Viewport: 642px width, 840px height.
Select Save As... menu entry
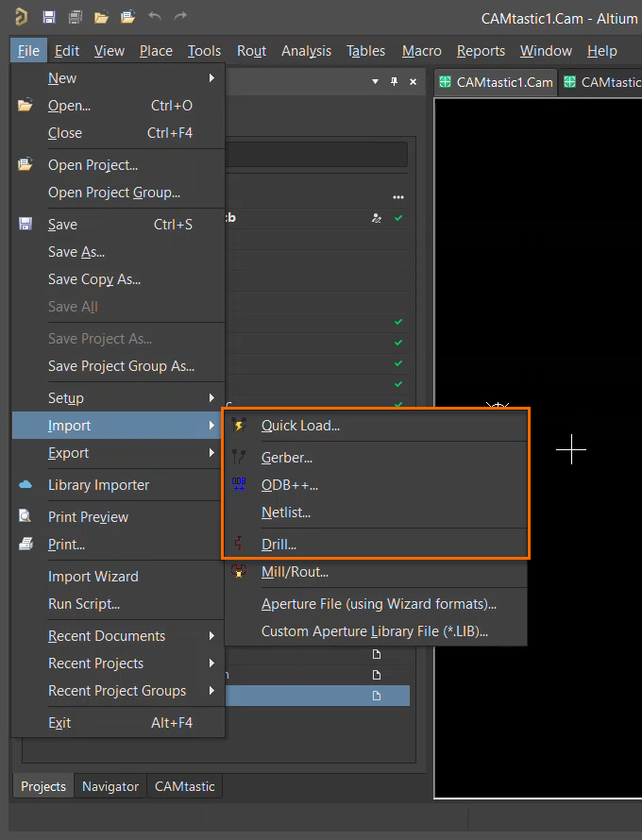(x=118, y=252)
